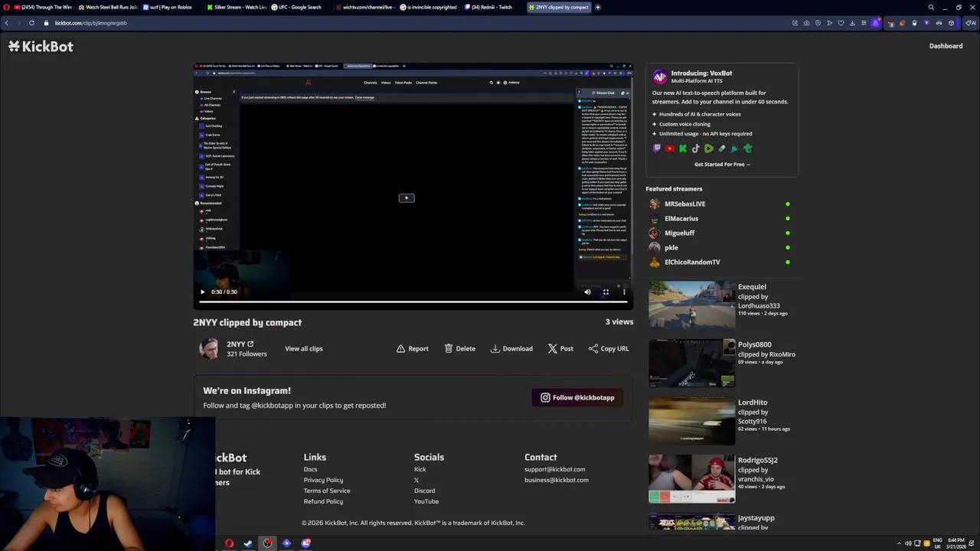
Task: Switch to the is invincible copyrighted tab
Action: pos(429,7)
